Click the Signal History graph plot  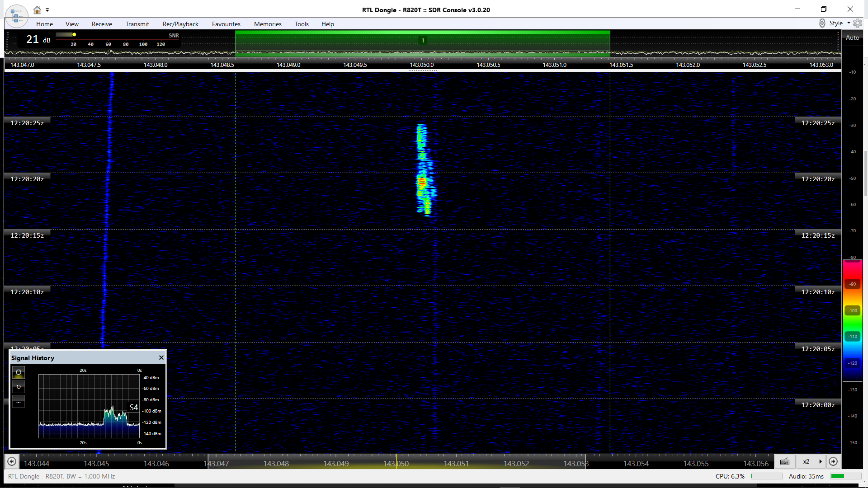tap(89, 406)
